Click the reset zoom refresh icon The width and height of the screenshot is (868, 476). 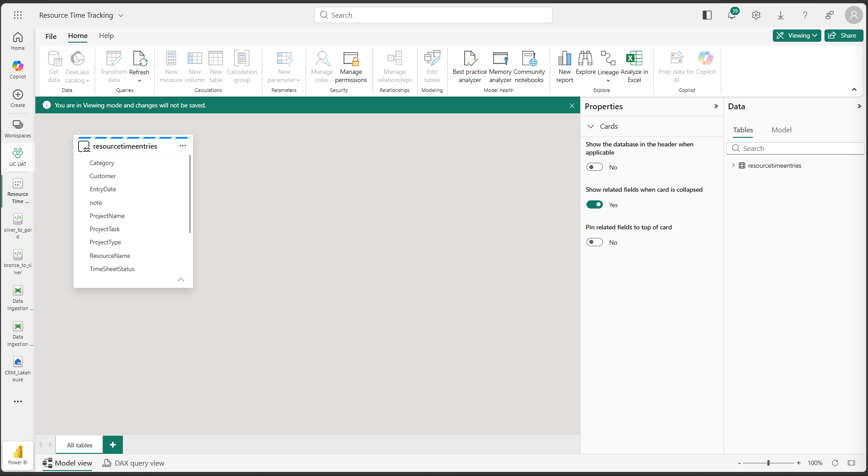(x=835, y=463)
